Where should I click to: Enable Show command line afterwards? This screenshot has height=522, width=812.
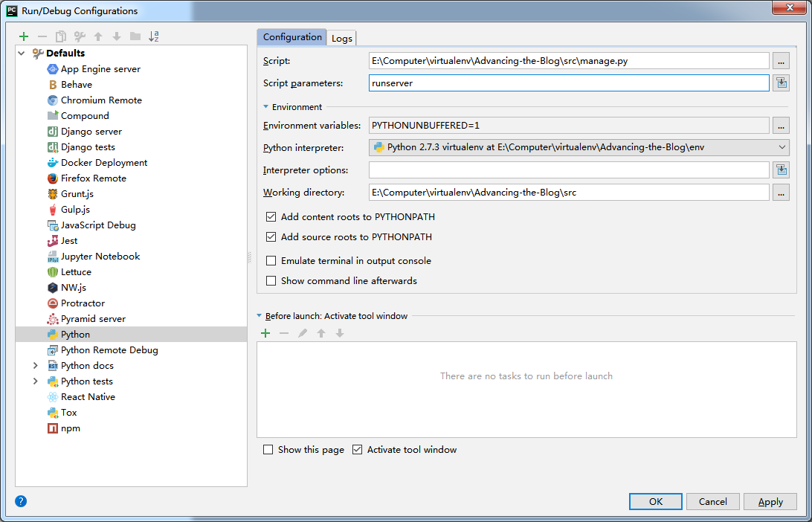pos(271,280)
